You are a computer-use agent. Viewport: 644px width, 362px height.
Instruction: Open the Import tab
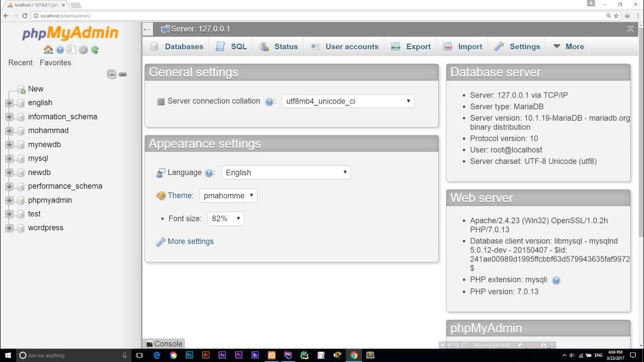coord(463,47)
